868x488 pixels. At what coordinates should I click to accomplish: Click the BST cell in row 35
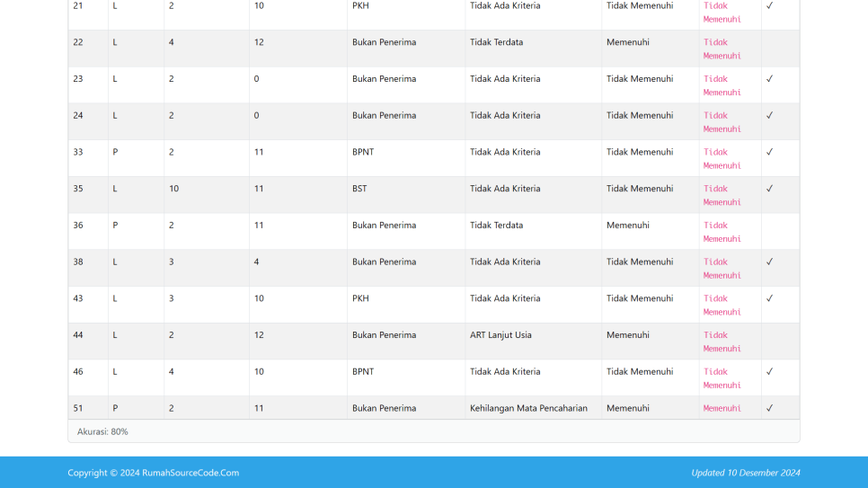click(359, 189)
